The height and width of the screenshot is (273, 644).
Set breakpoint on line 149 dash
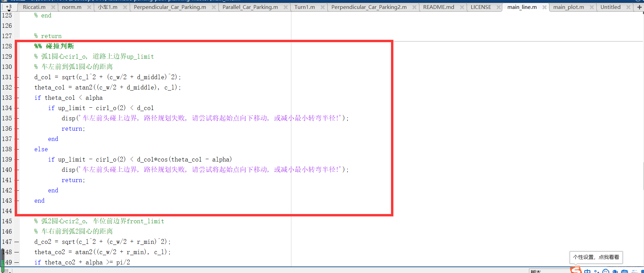pos(16,262)
